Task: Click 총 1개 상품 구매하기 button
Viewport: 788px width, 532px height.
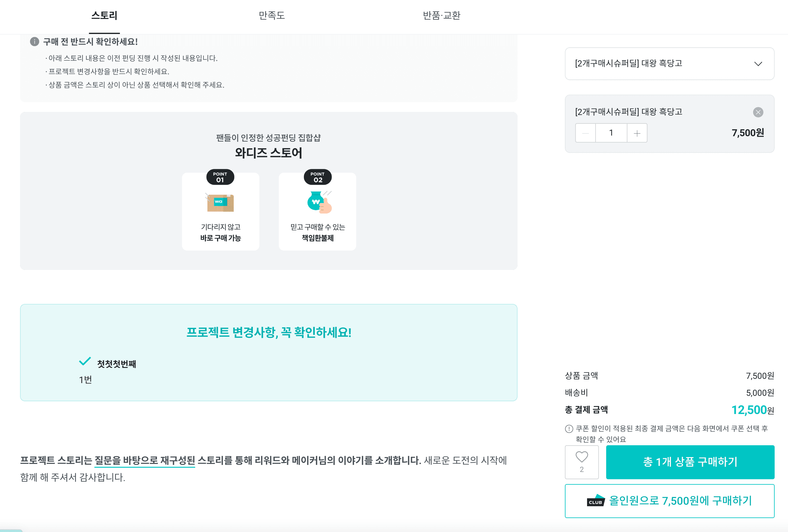Action: point(690,462)
